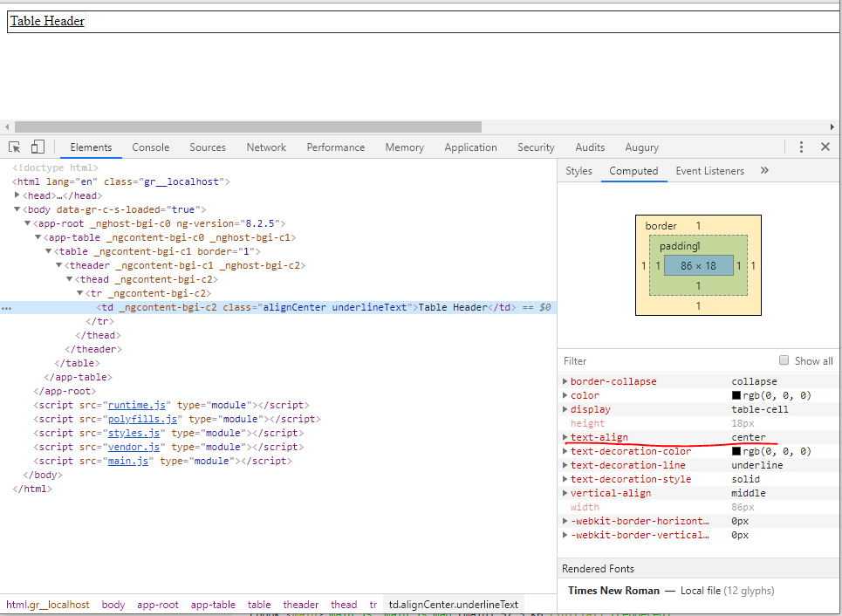Switch to the Elements tab
842x616 pixels.
(x=91, y=147)
